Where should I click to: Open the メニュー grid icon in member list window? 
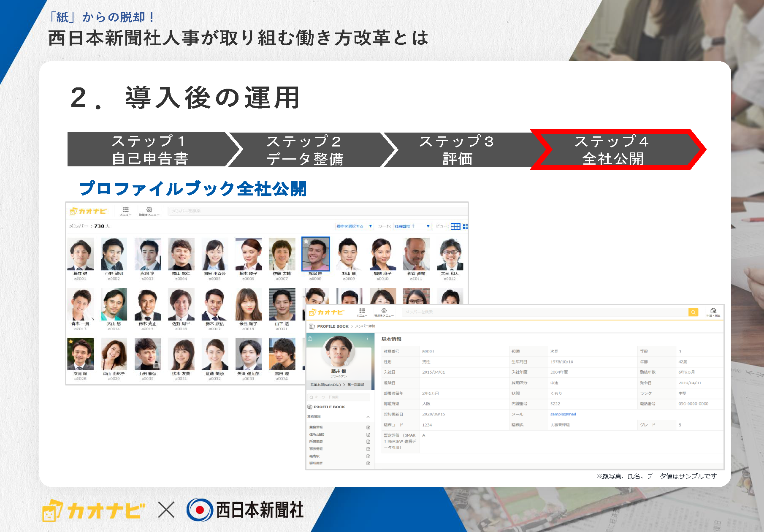125,209
